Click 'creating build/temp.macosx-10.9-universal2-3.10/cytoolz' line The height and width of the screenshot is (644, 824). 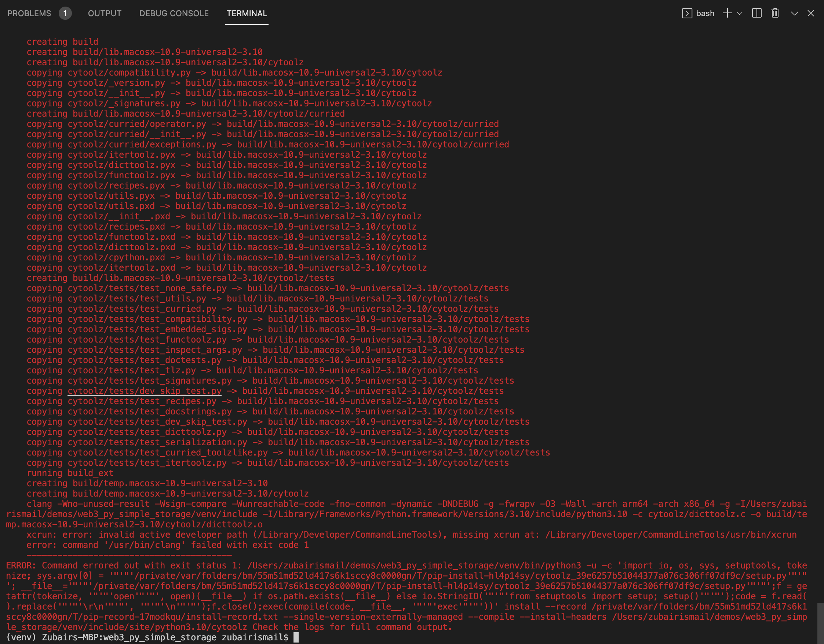(x=168, y=494)
